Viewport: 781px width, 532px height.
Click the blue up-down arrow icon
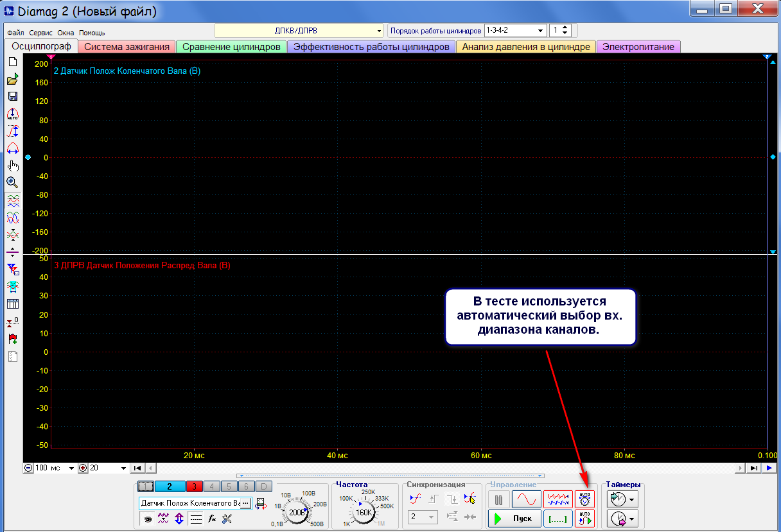click(179, 519)
